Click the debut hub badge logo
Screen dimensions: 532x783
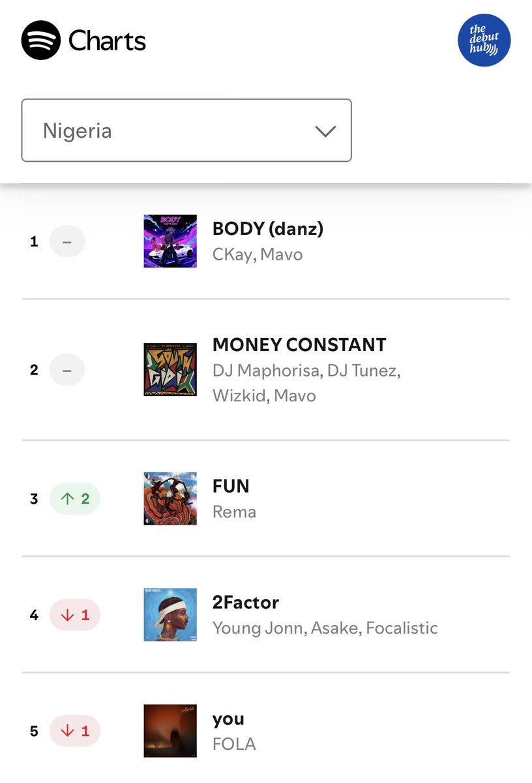coord(484,40)
